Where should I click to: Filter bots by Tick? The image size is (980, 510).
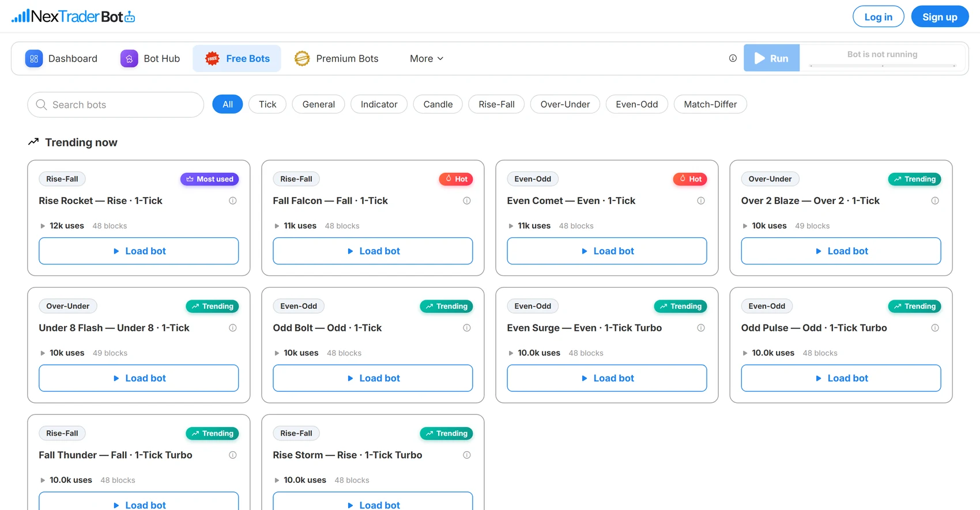(x=267, y=104)
